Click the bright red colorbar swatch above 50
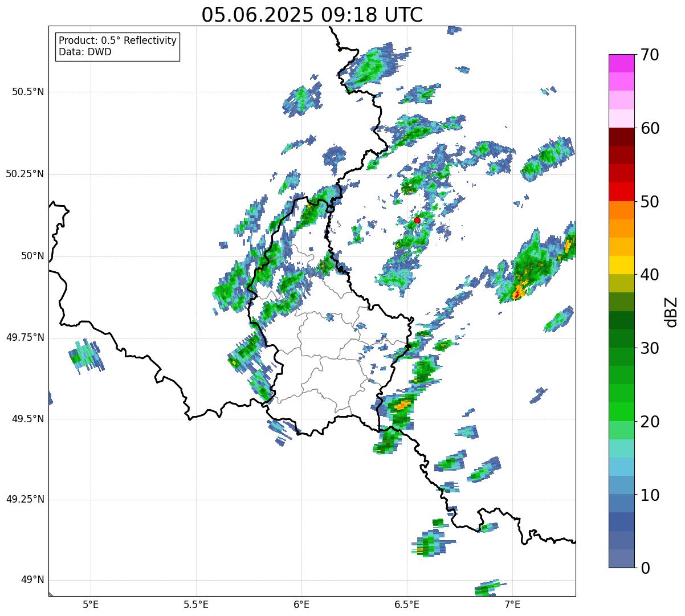This screenshot has width=685, height=616. coord(621,192)
